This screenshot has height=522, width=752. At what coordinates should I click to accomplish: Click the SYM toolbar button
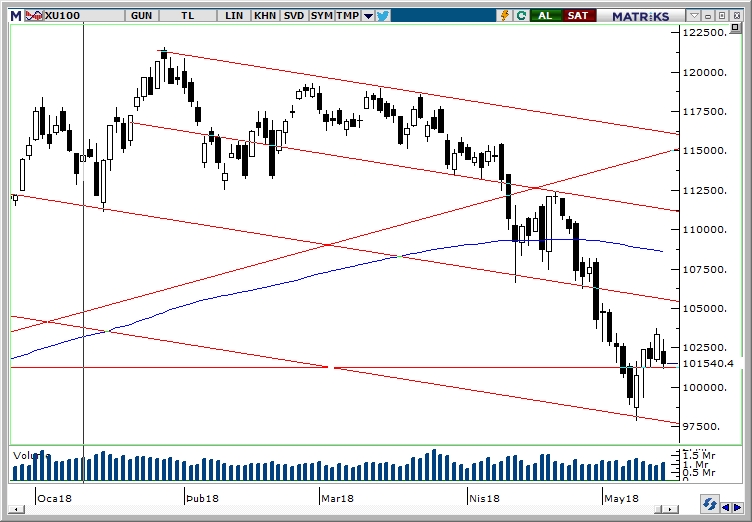[321, 15]
